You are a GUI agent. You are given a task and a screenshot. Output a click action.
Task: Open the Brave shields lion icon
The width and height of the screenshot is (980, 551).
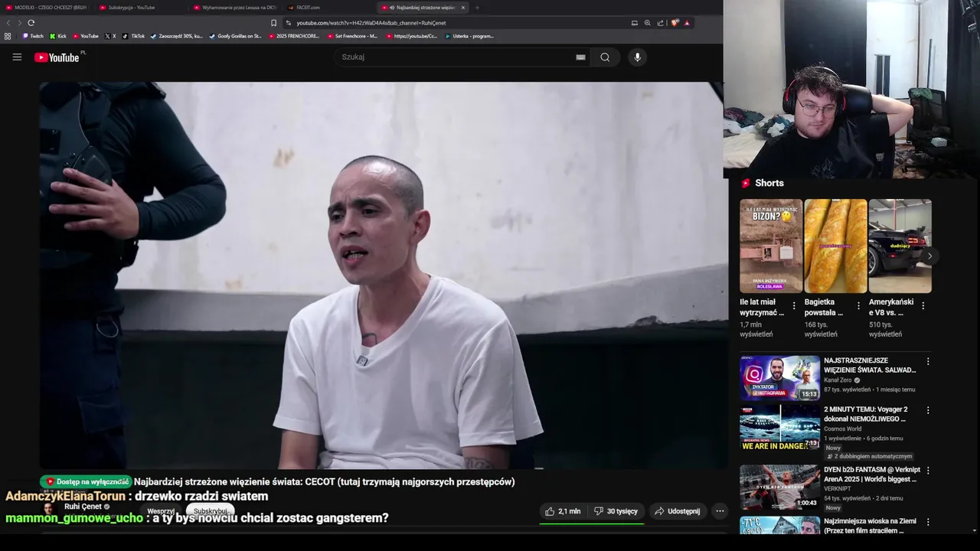(x=675, y=23)
